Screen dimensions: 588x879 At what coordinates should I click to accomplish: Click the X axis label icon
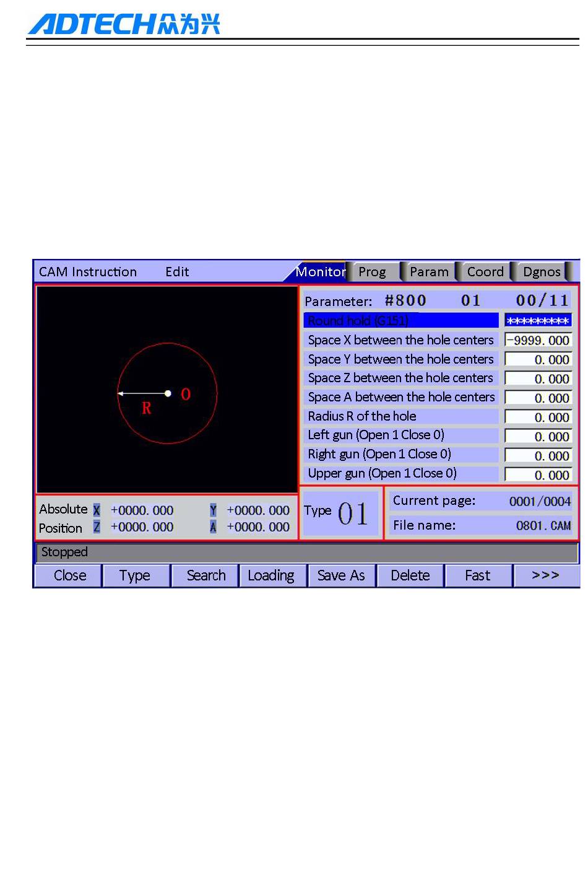tap(97, 510)
